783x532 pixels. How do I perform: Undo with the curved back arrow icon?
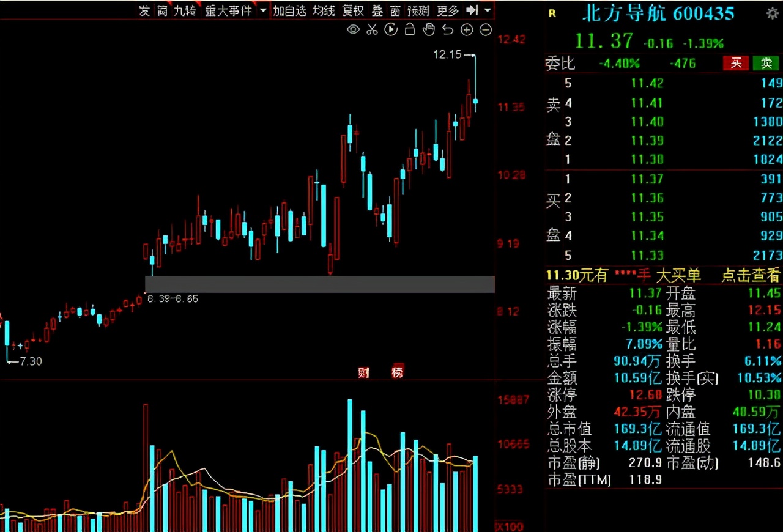point(448,29)
